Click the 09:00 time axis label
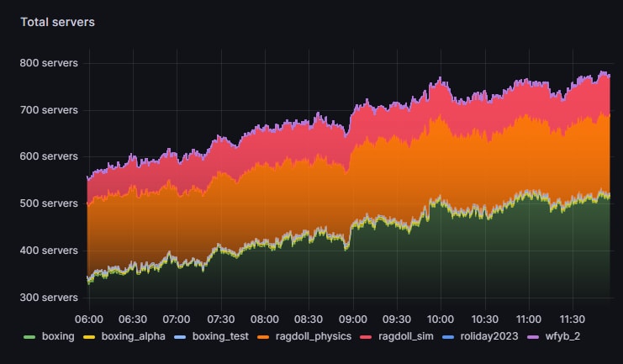 pyautogui.click(x=352, y=319)
